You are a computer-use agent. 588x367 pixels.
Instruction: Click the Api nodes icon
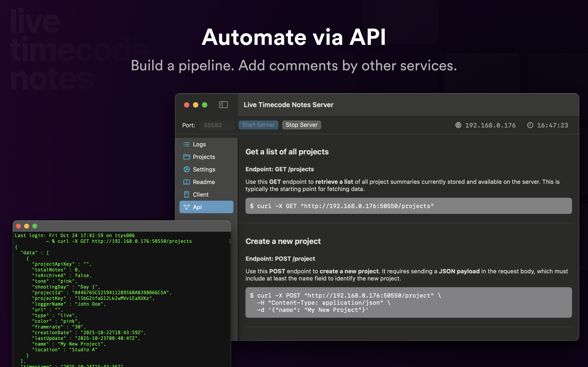[186, 207]
